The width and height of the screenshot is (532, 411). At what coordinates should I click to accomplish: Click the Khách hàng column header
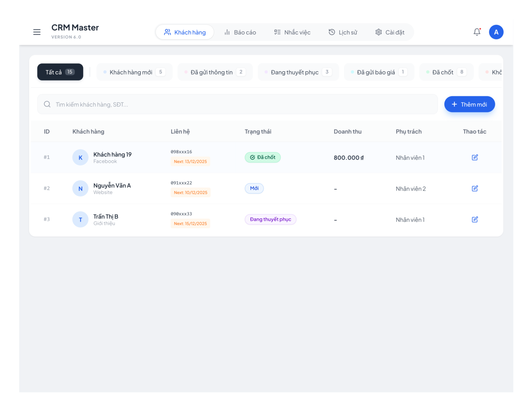(x=88, y=132)
